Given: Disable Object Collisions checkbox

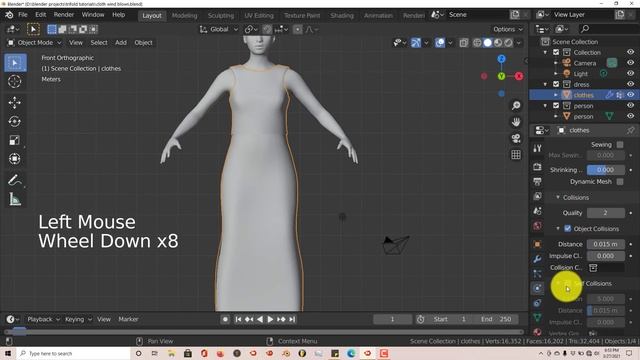Looking at the screenshot, I should pyautogui.click(x=567, y=229).
